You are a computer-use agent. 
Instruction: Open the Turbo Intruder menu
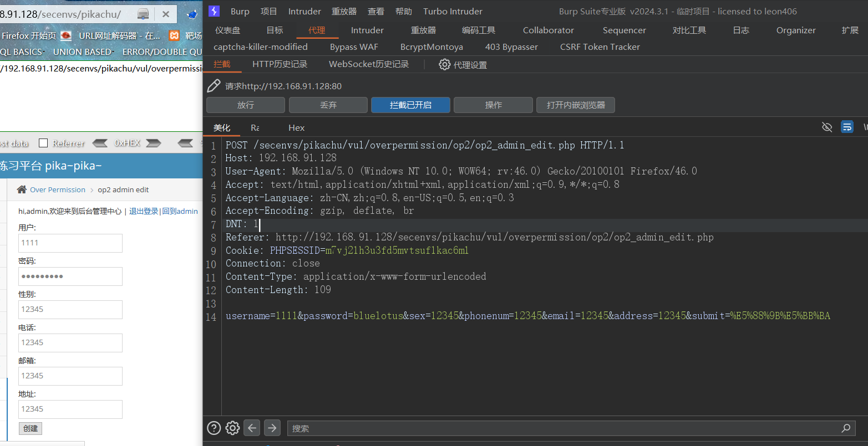[x=453, y=11]
